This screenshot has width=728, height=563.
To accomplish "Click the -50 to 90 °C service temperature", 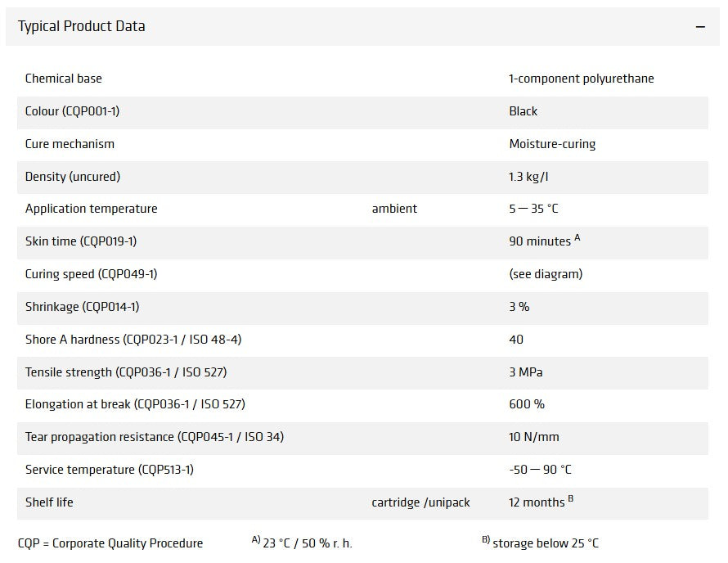I will coord(540,470).
